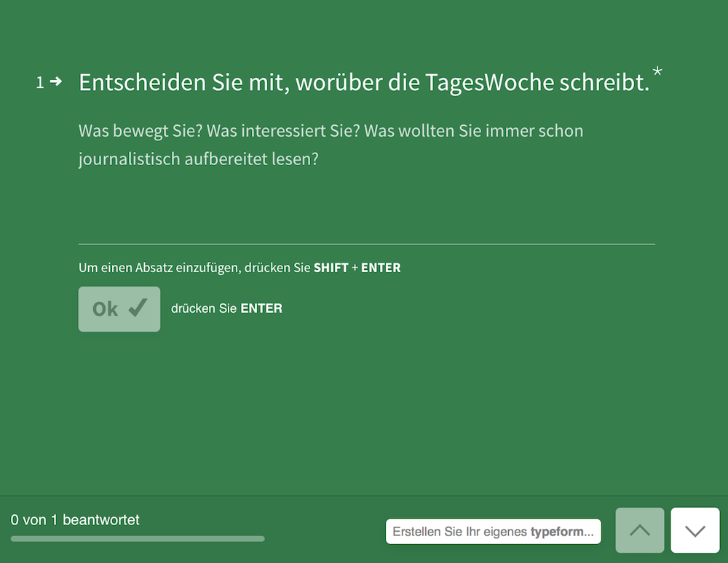
Task: Go to the previous question with the up chevron
Action: [x=639, y=530]
